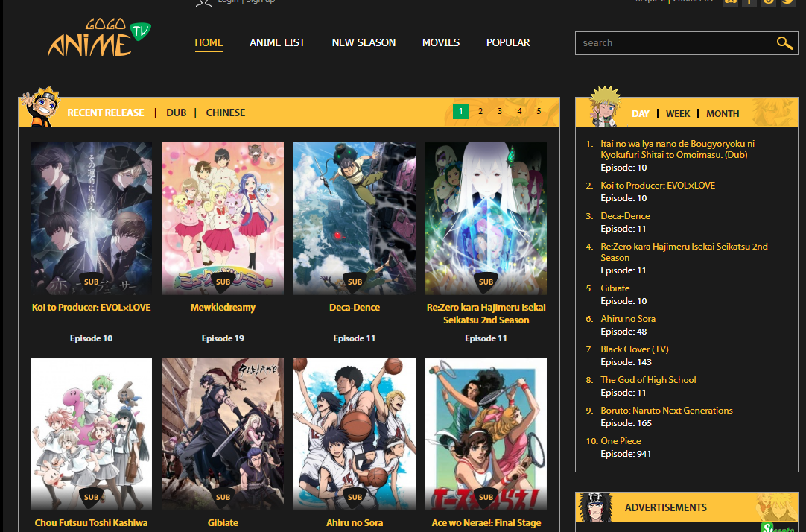Open Ace wo Nerae! Final Stage poster
Image resolution: width=806 pixels, height=532 pixels.
486,434
